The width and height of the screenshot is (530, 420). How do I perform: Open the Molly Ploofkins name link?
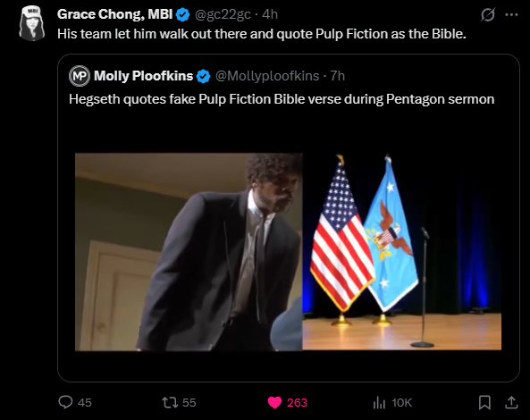143,76
